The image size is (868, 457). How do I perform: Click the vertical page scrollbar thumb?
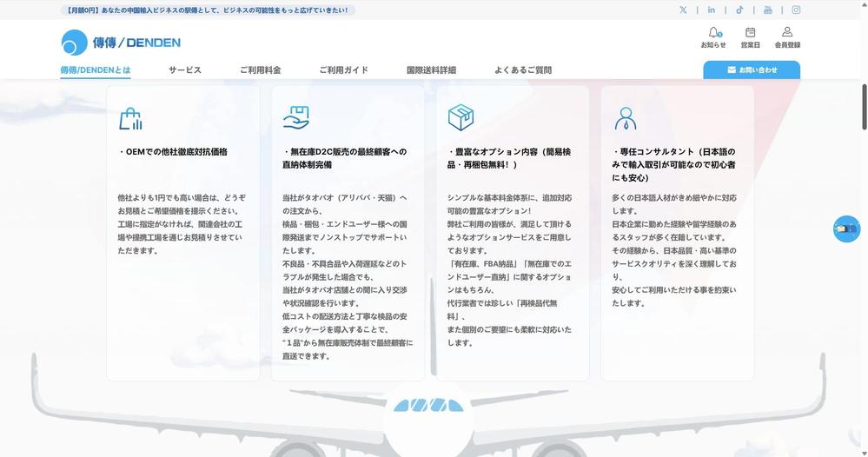(x=865, y=107)
